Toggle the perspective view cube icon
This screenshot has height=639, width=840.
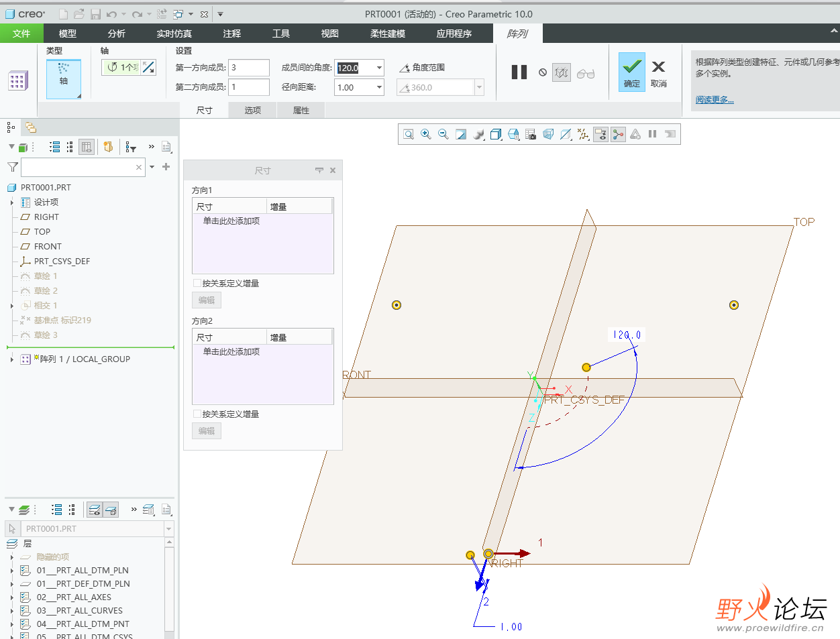pyautogui.click(x=548, y=134)
